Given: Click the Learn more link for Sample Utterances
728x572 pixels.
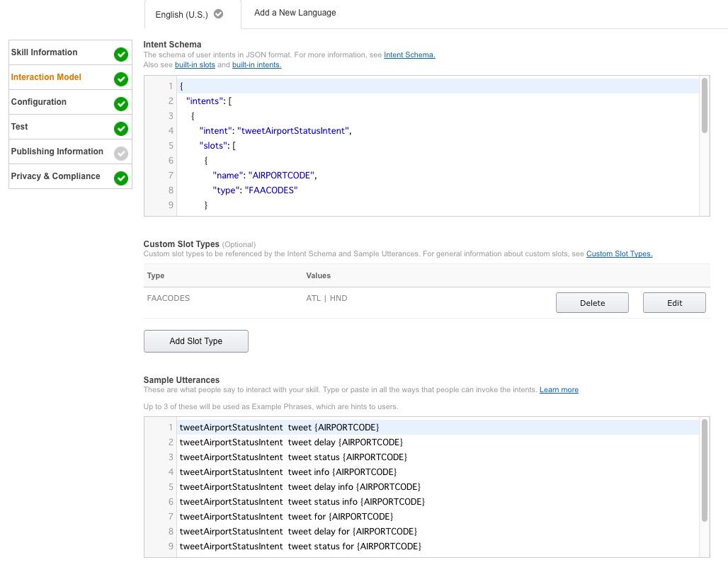Looking at the screenshot, I should coord(559,389).
